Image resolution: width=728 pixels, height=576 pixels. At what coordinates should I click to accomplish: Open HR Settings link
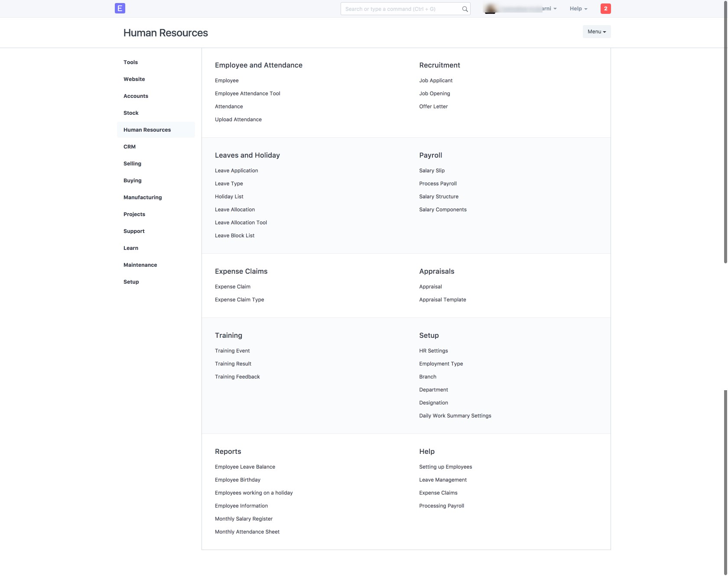point(433,351)
